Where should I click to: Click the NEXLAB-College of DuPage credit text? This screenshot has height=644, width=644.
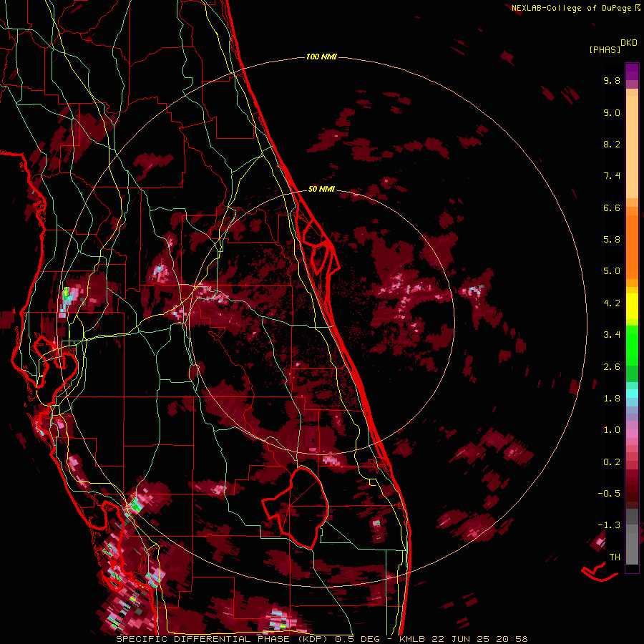pyautogui.click(x=572, y=8)
